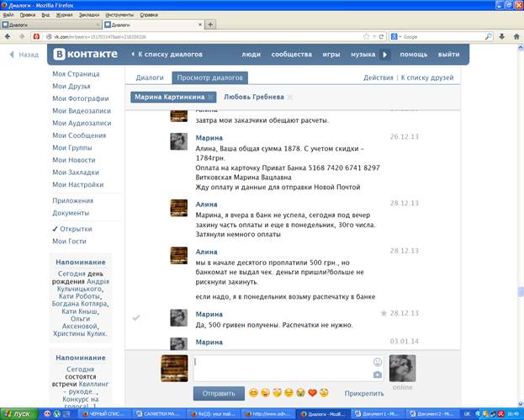Open Приложения in sidebar
The image size is (524, 420).
[73, 200]
